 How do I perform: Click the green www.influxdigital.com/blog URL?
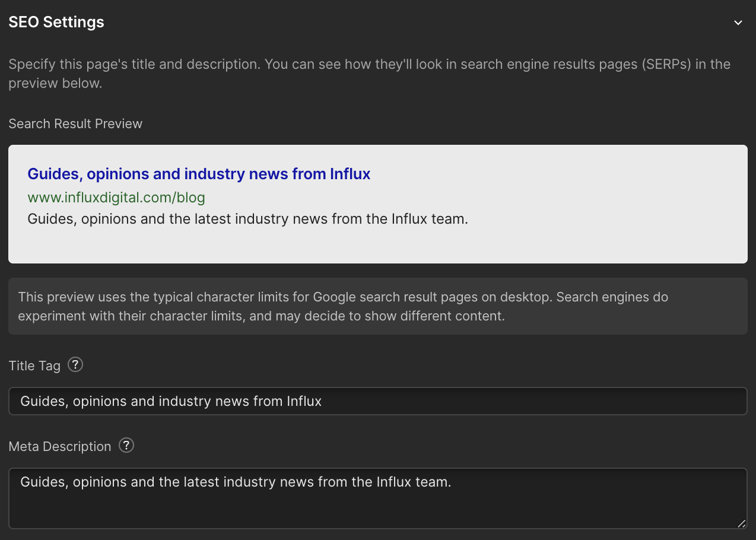tap(116, 197)
